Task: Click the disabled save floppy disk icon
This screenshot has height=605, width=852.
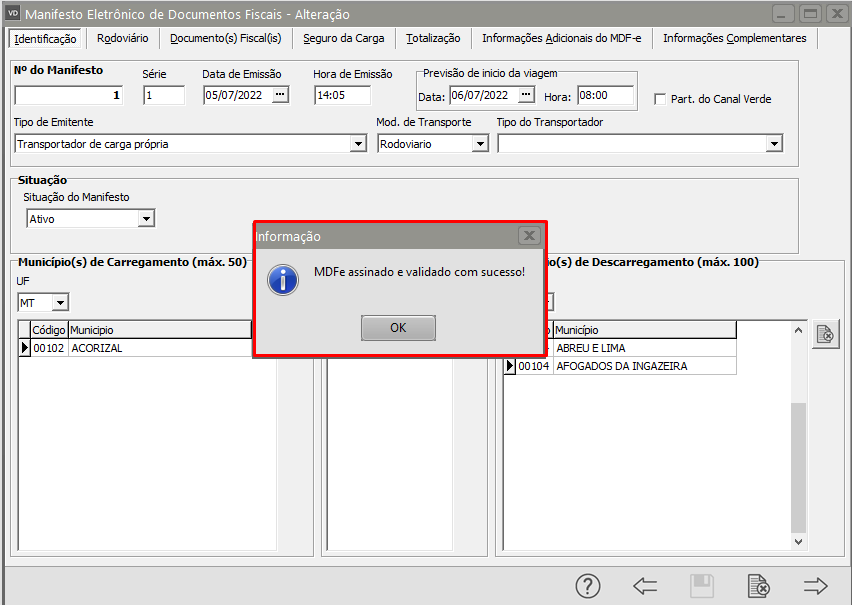Action: [x=702, y=586]
